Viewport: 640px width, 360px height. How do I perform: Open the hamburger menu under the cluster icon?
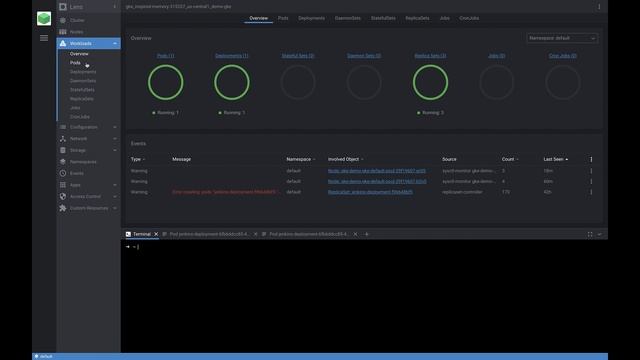[44, 38]
